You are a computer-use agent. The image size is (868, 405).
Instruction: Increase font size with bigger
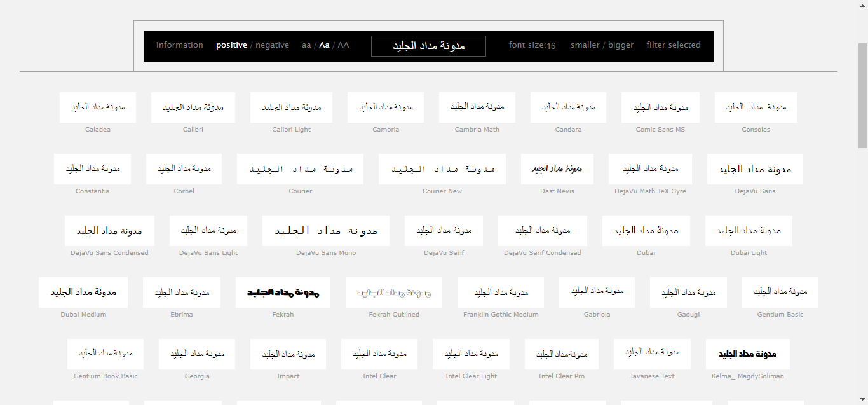[x=621, y=45]
